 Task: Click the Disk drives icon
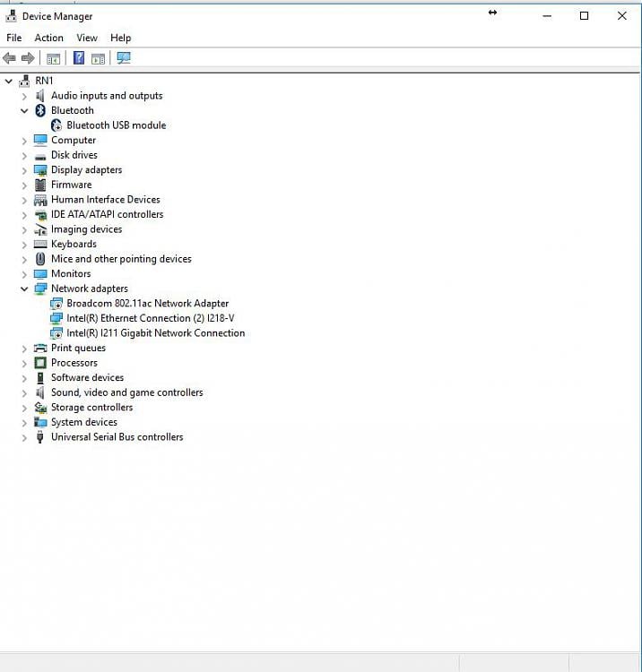40,157
